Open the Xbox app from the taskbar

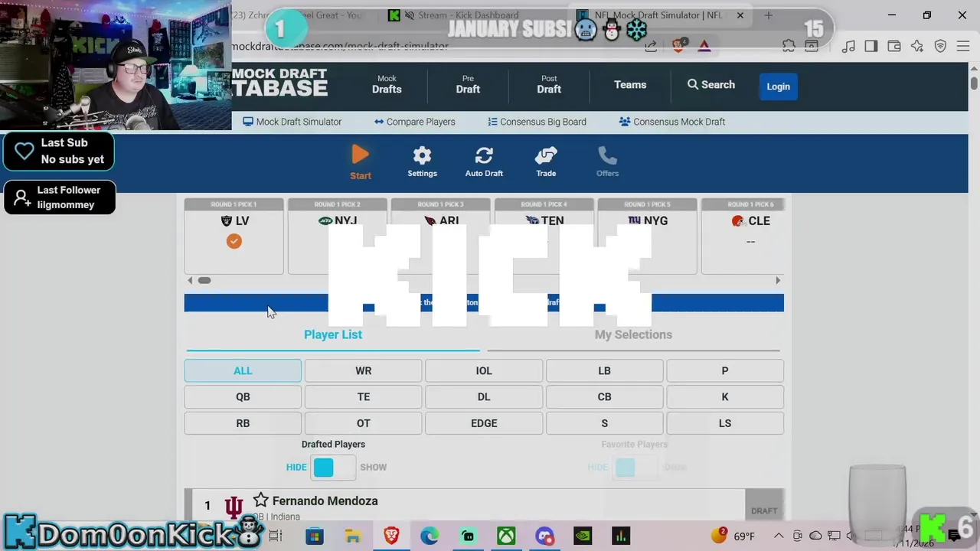pyautogui.click(x=506, y=536)
